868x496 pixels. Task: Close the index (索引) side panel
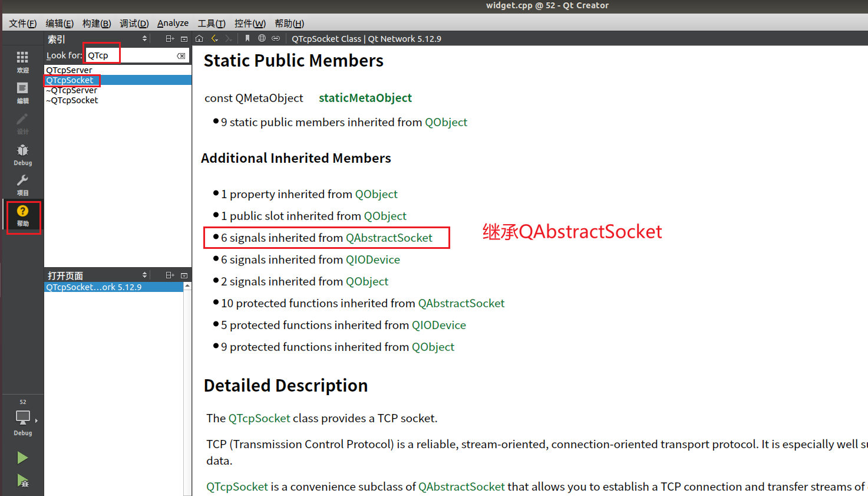[184, 39]
